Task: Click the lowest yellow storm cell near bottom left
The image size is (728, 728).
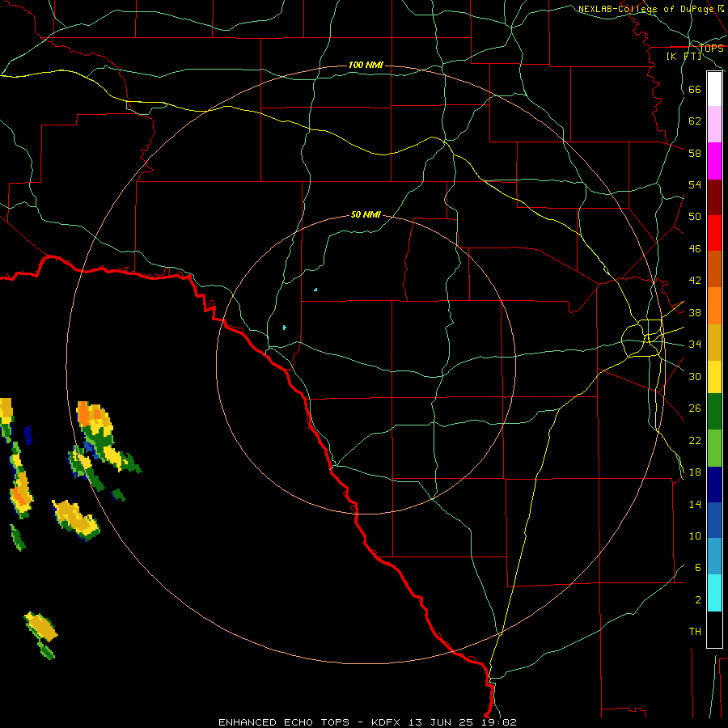Action: pos(41,629)
